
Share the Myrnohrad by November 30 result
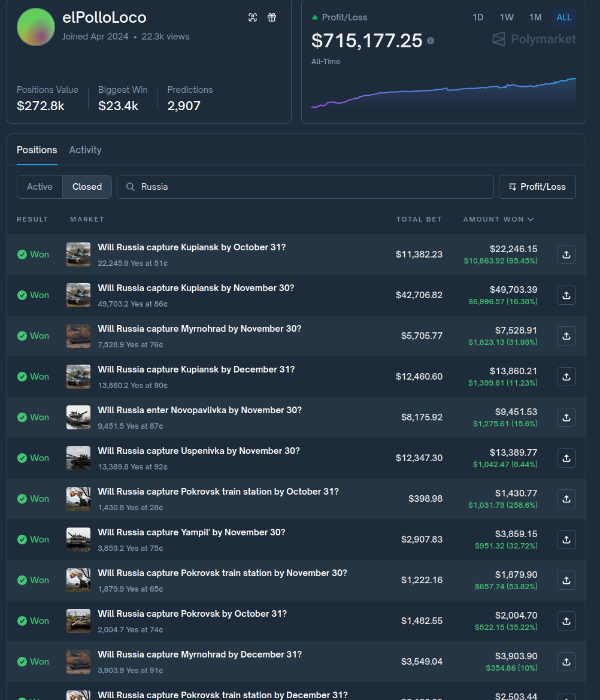tap(566, 336)
